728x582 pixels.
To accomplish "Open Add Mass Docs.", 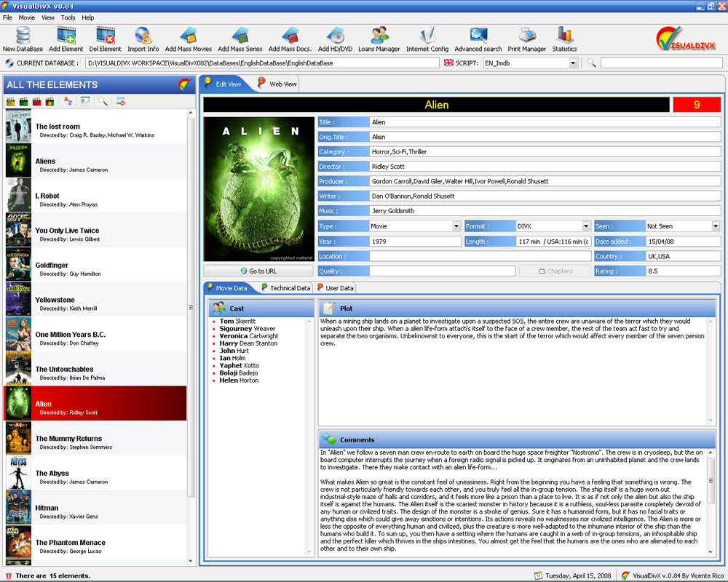I will point(290,39).
